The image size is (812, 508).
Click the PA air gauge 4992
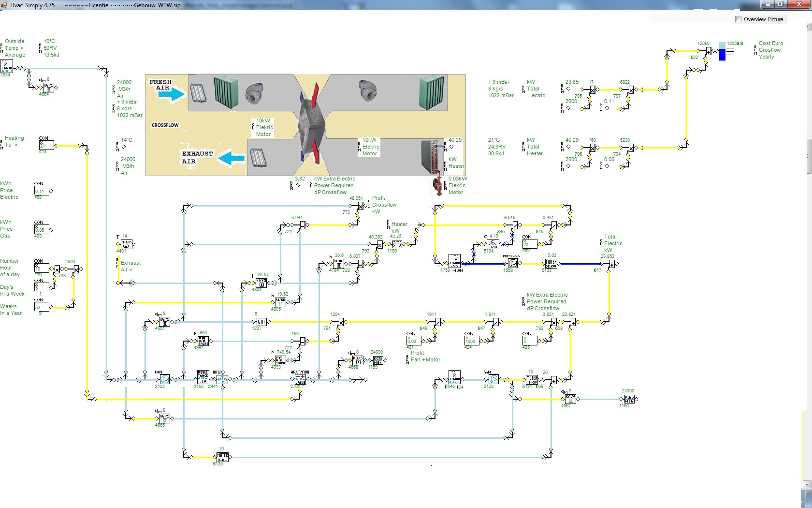[203, 341]
